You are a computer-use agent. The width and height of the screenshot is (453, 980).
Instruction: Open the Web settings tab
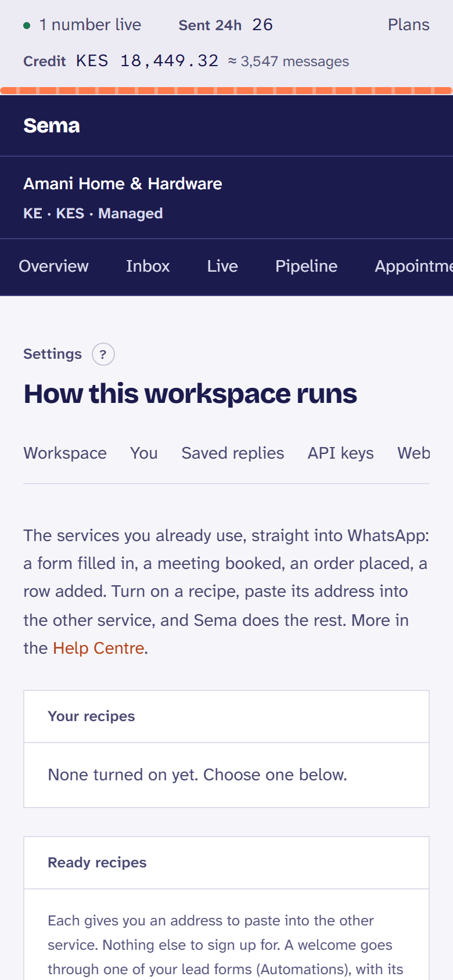[x=414, y=453]
